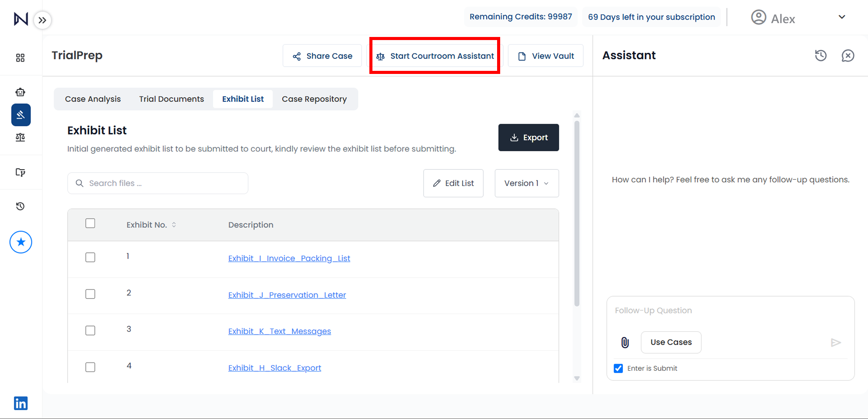868x419 pixels.
Task: Switch to the Case Analysis tab
Action: (x=93, y=99)
